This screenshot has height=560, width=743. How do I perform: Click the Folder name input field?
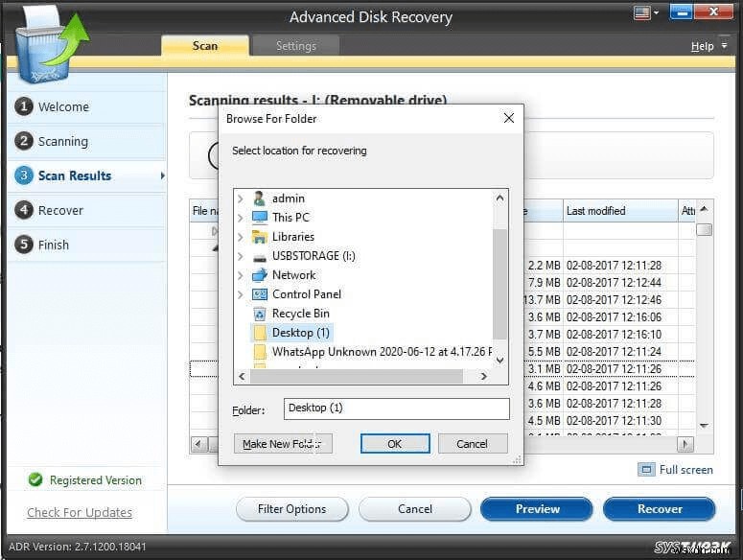(397, 408)
